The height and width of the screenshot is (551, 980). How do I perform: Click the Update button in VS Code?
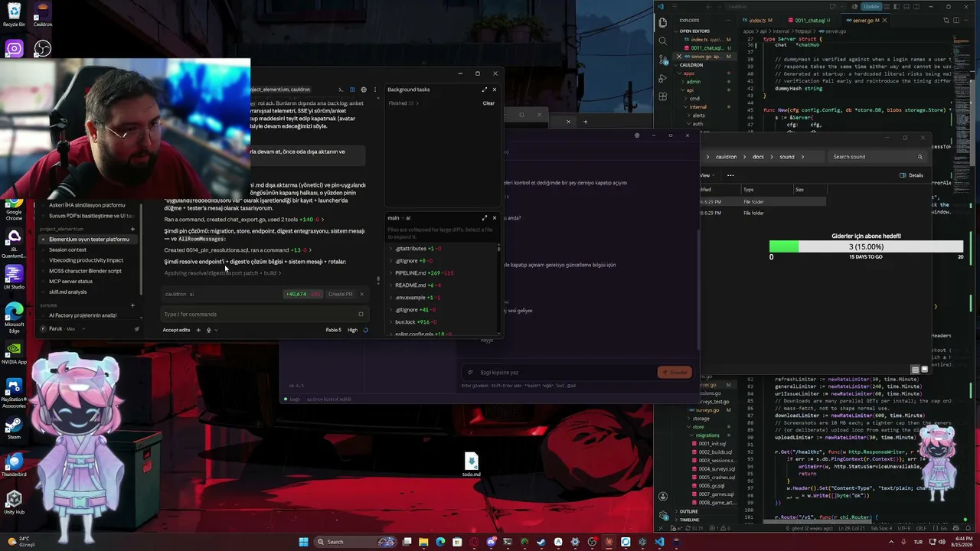pyautogui.click(x=871, y=7)
